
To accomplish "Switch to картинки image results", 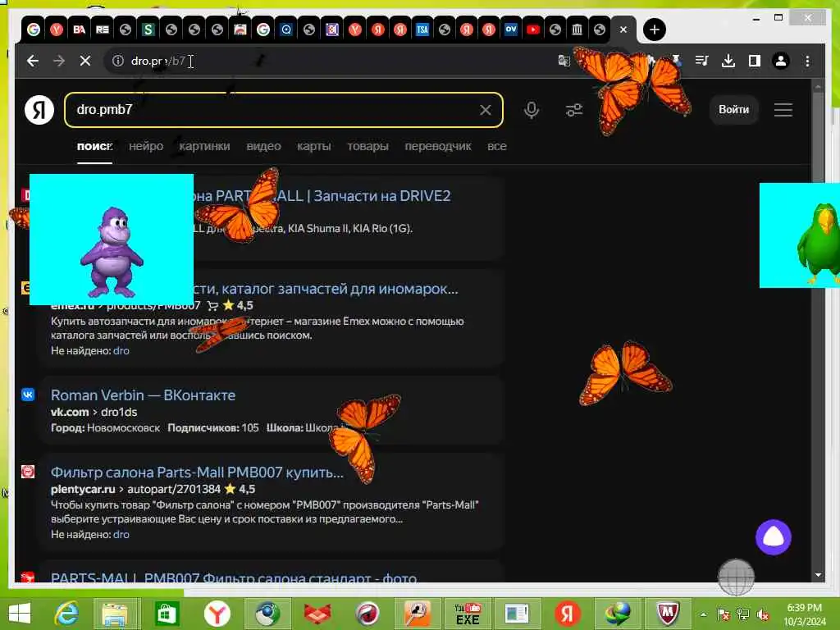I will 204,146.
